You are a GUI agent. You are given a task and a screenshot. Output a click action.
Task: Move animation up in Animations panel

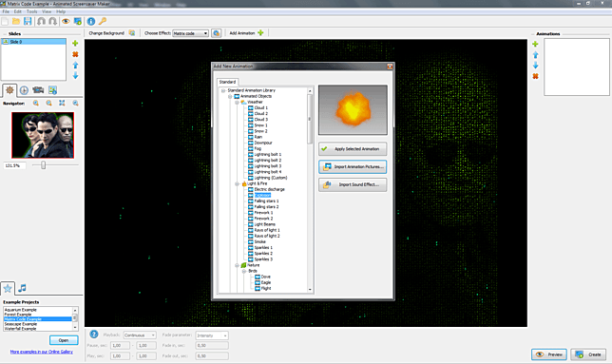click(536, 55)
